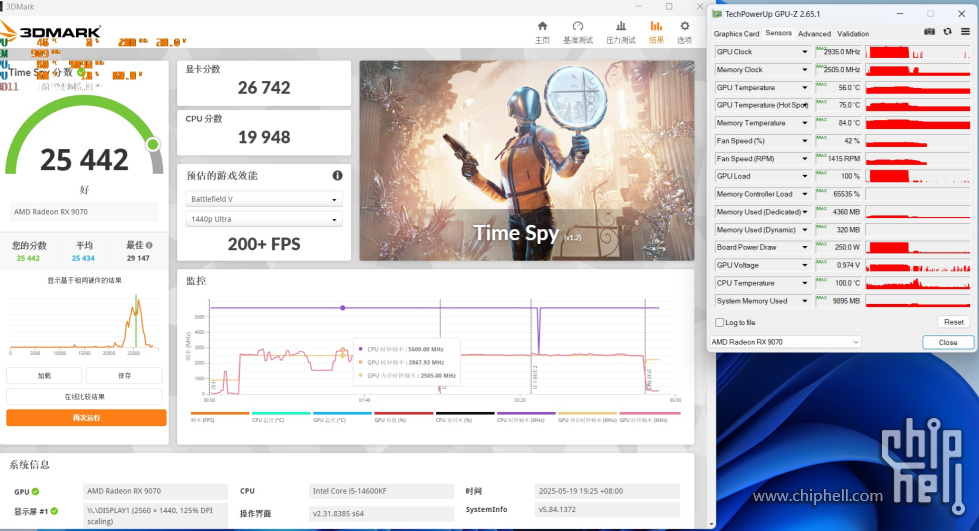
Task: Open the options (选项) gear icon
Action: coord(684,26)
